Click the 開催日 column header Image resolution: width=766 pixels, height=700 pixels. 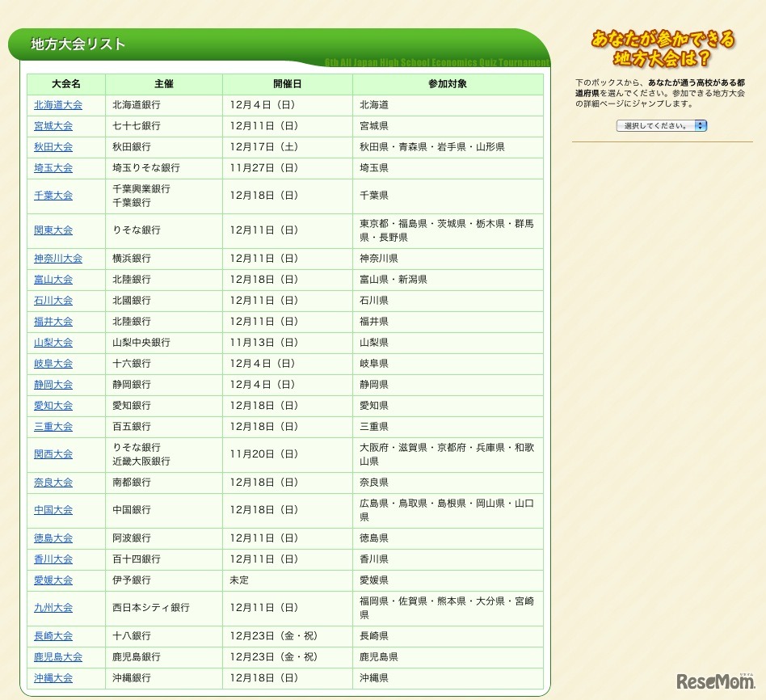tap(288, 84)
